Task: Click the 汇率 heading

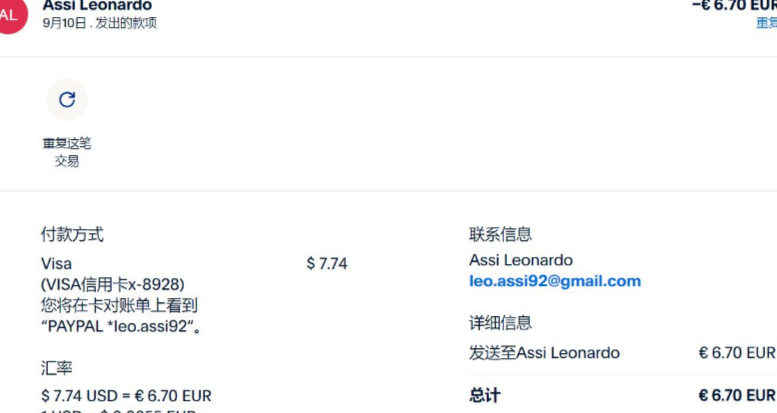Action: pyautogui.click(x=56, y=369)
